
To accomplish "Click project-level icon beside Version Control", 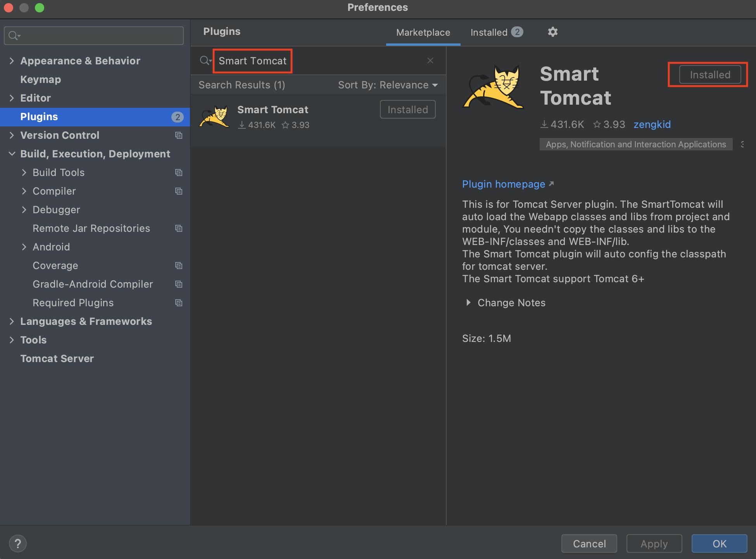I will click(x=178, y=135).
